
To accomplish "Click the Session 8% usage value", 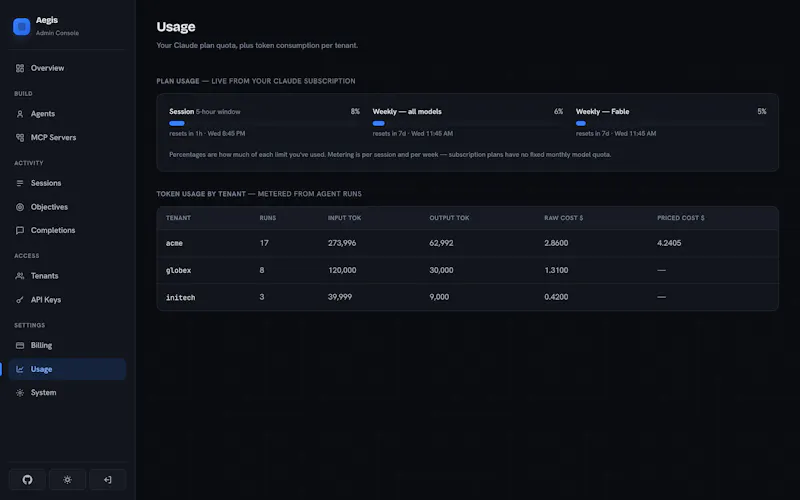I will tap(355, 111).
